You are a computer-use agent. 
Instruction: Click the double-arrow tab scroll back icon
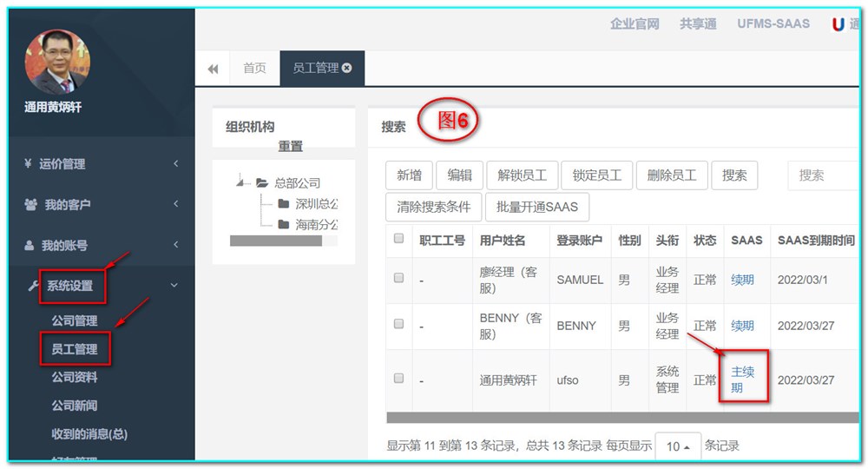[x=213, y=69]
